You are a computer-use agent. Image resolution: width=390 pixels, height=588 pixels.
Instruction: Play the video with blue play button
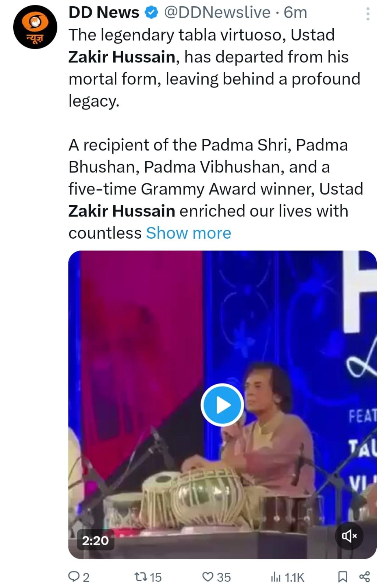point(222,405)
